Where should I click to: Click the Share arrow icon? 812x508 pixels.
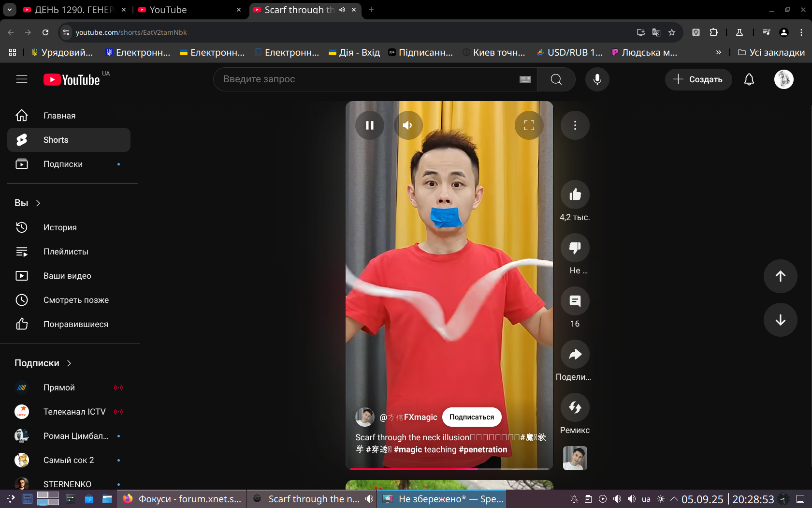point(575,354)
